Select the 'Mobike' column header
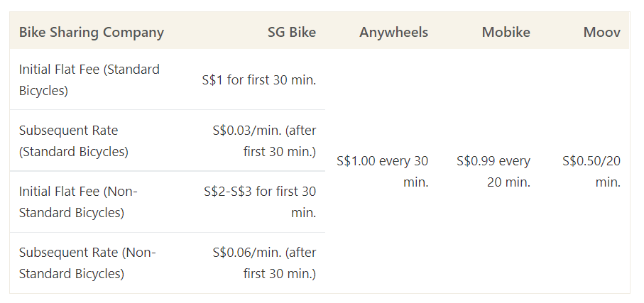644x303 pixels. coord(506,32)
